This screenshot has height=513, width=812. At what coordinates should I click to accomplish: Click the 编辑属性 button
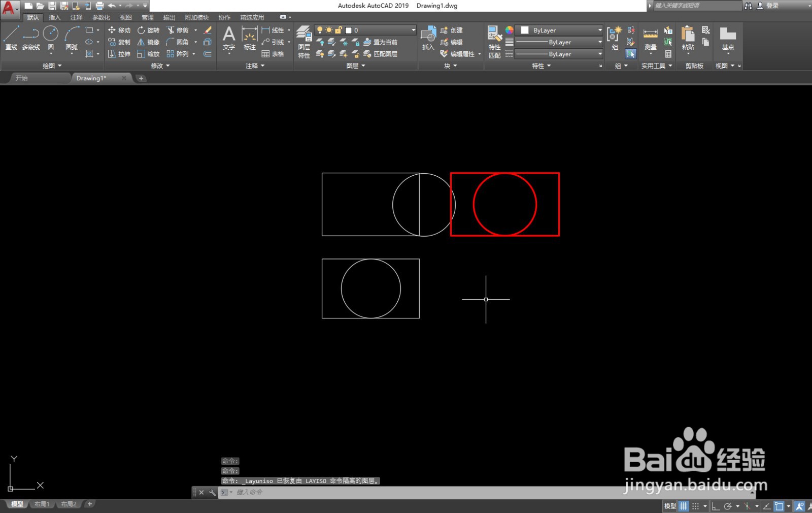[x=457, y=54]
